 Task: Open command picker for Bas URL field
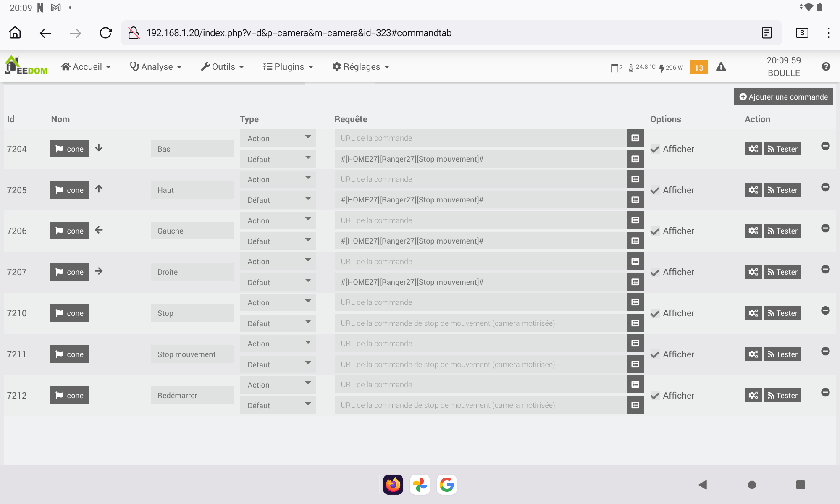[635, 138]
